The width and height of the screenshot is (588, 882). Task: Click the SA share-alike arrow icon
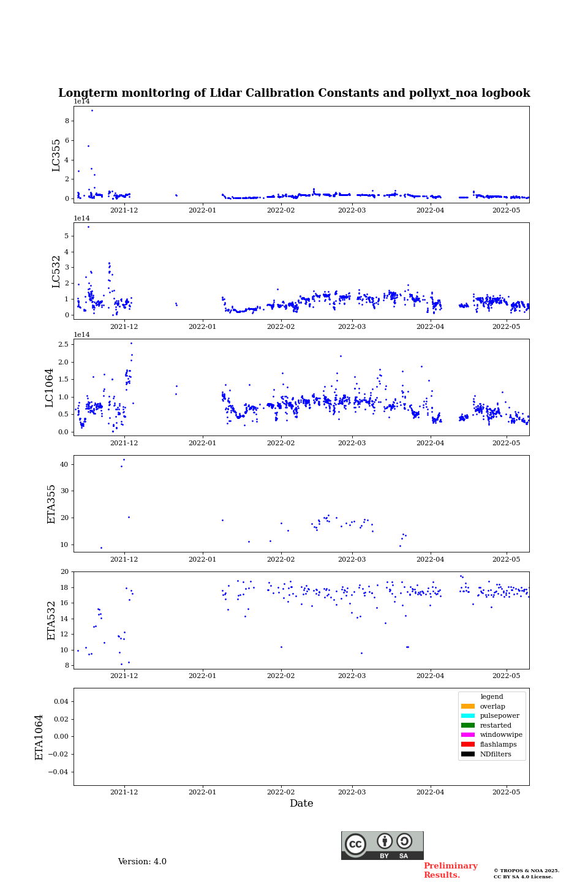tap(404, 841)
